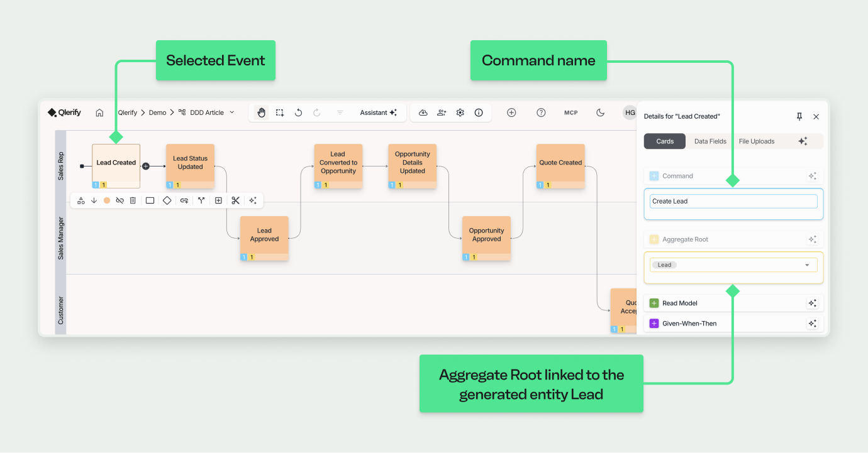Image resolution: width=868 pixels, height=453 pixels.
Task: Click the boxed plus icon in event toolbar
Action: point(218,200)
